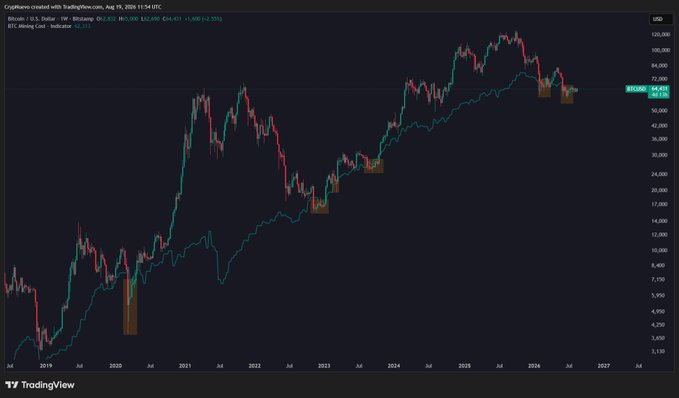Click the 42,000 price axis label

click(661, 126)
